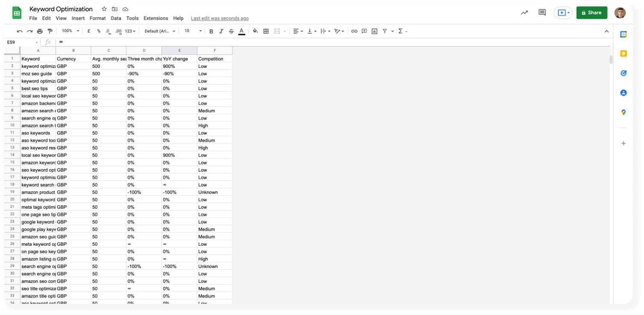Click the undo icon

click(x=20, y=31)
